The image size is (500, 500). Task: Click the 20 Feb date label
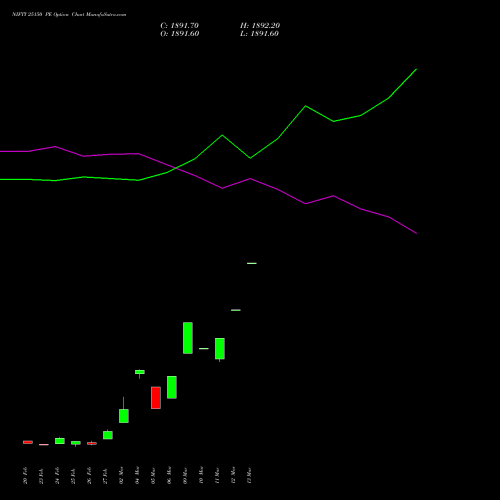tap(25, 476)
